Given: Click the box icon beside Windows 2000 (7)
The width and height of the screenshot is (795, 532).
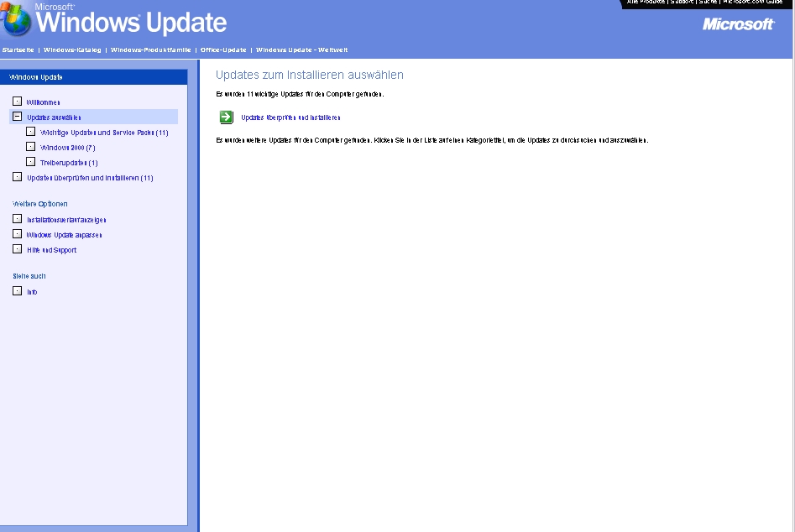Looking at the screenshot, I should coord(30,147).
